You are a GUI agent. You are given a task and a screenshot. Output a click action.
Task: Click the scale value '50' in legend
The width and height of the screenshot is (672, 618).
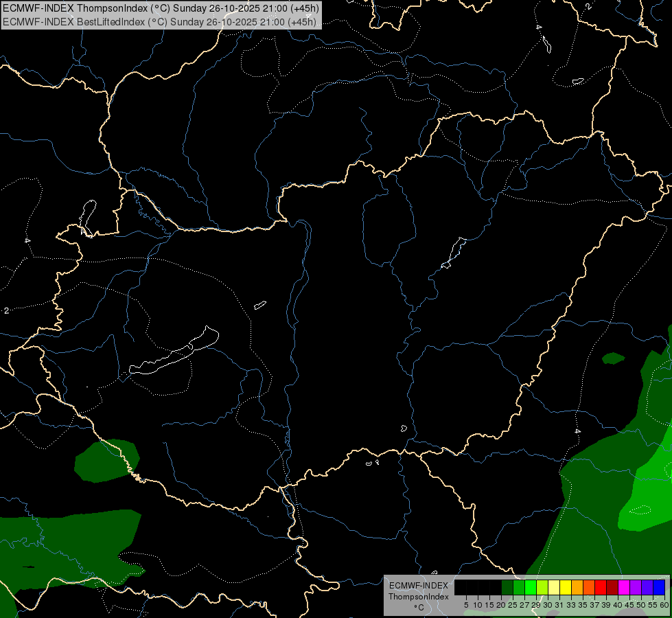640,605
